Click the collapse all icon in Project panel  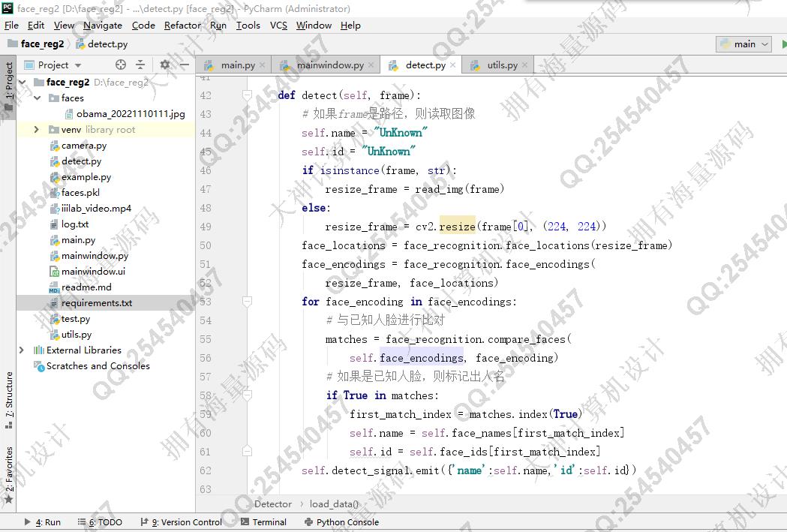(x=140, y=65)
